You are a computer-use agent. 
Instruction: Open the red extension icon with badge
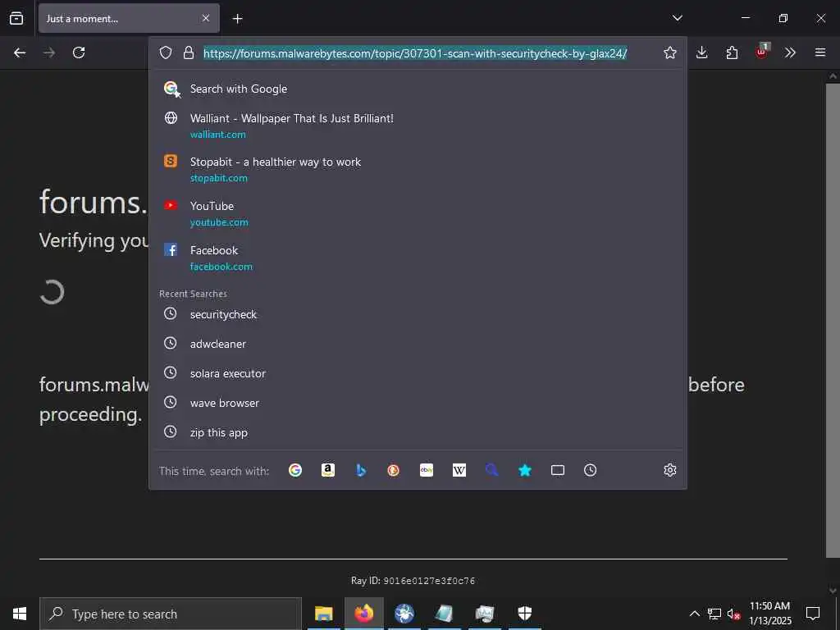point(762,52)
